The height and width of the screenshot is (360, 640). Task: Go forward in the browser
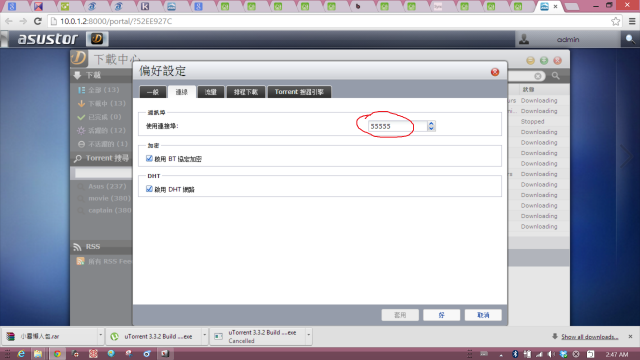point(23,21)
